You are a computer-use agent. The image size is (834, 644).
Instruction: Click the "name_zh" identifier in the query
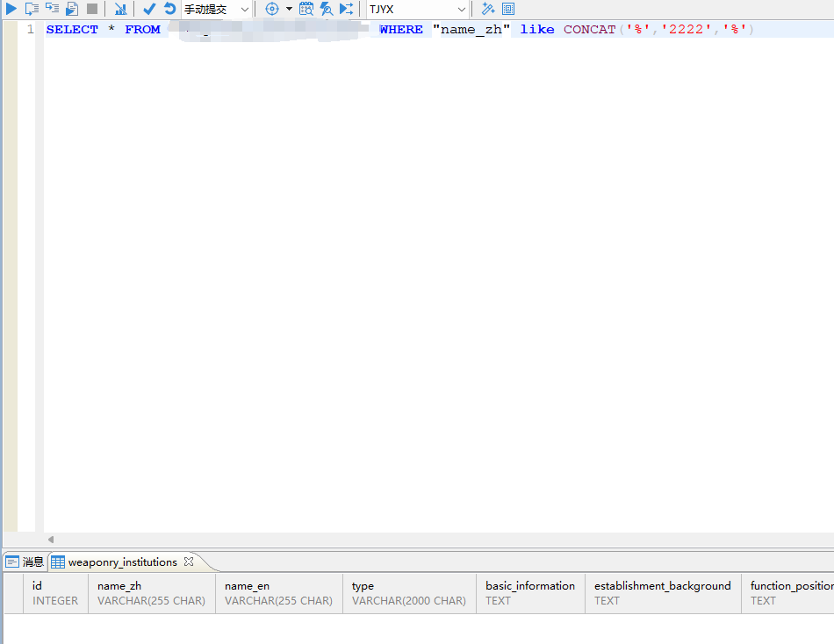tap(471, 29)
